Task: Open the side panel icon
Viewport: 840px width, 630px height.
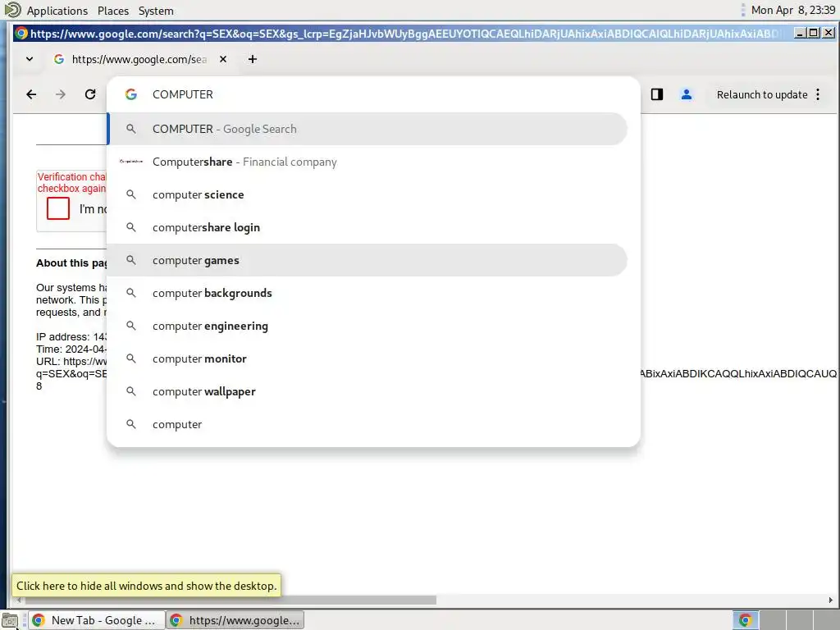Action: [657, 94]
